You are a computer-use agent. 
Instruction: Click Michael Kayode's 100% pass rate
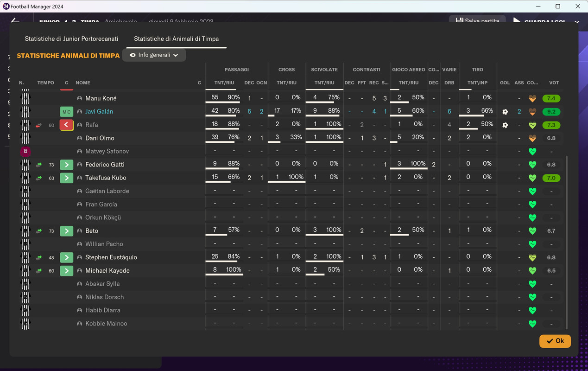[x=234, y=269]
